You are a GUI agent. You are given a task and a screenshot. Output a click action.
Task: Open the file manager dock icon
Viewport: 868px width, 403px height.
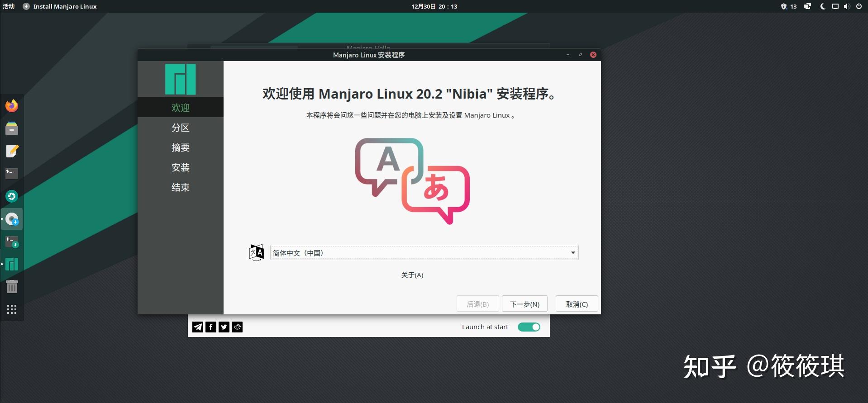(x=12, y=128)
